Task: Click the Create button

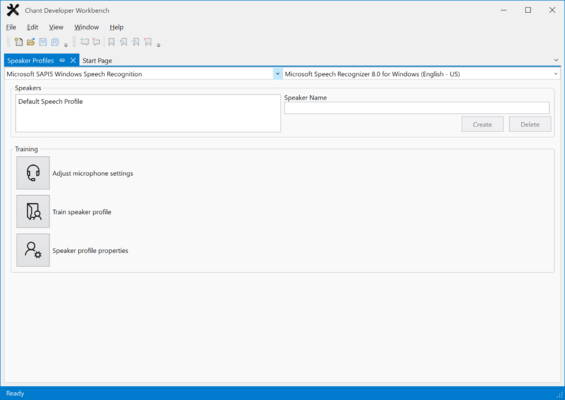Action: coord(482,124)
